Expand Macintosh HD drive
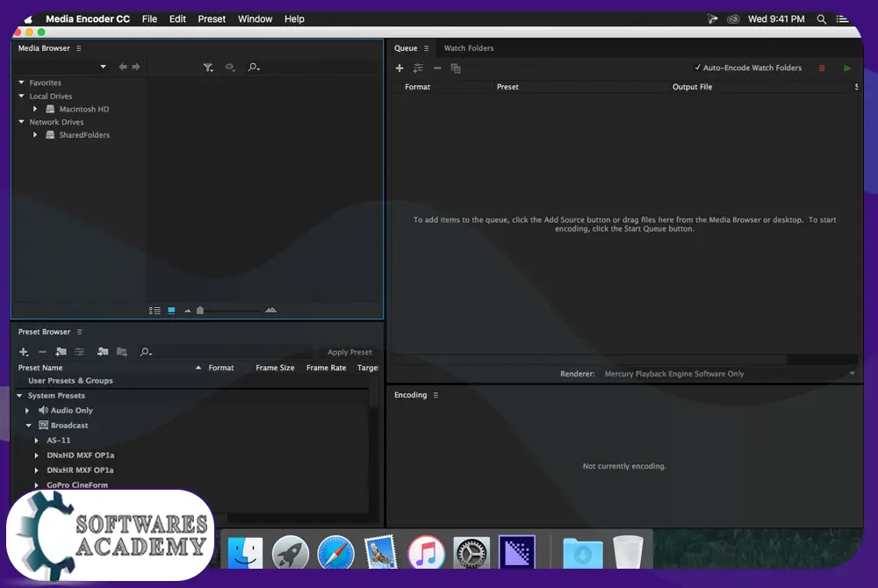 (x=35, y=109)
